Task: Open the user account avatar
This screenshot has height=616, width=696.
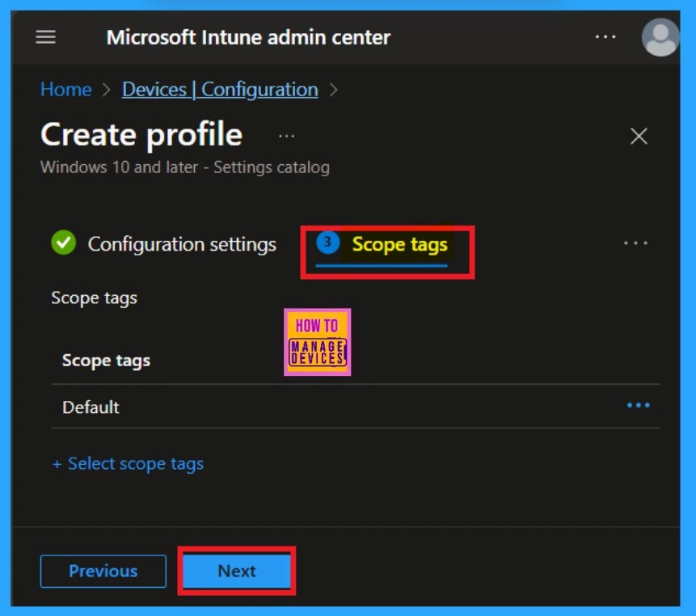Action: (x=660, y=37)
